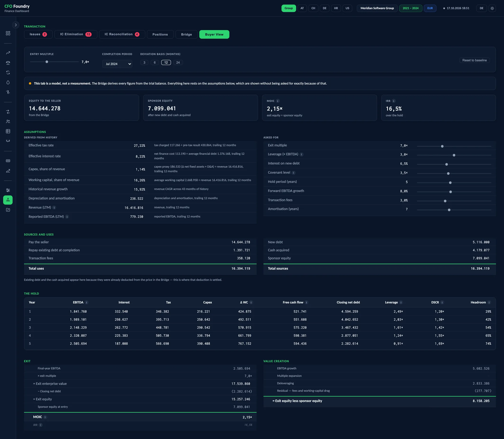This screenshot has width=504, height=439.
Task: Open the Positions tab
Action: [160, 34]
